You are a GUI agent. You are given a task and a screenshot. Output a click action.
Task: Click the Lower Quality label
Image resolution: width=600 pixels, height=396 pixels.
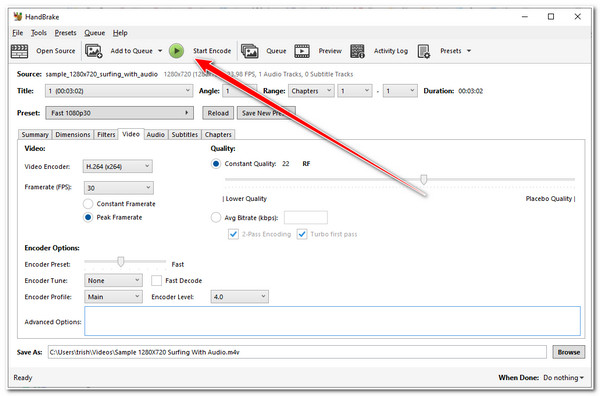tap(246, 199)
